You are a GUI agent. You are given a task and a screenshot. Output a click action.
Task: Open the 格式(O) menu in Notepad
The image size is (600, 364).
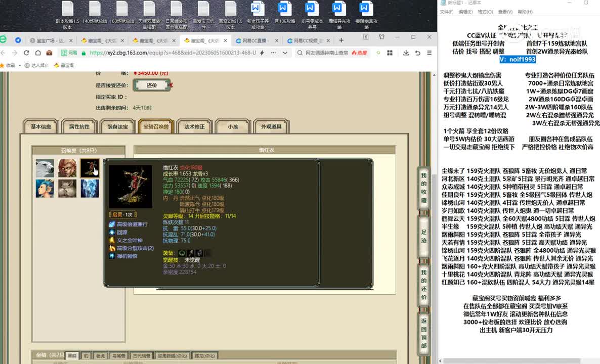(x=485, y=12)
